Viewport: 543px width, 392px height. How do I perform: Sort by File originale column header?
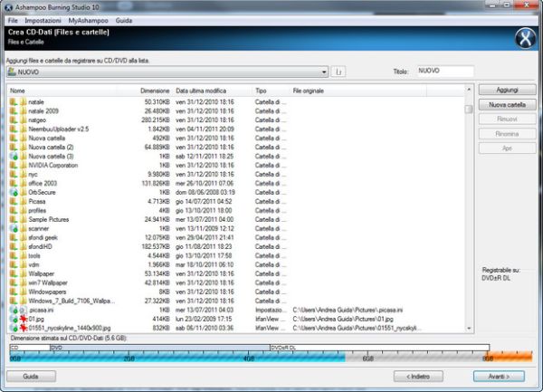pos(358,91)
